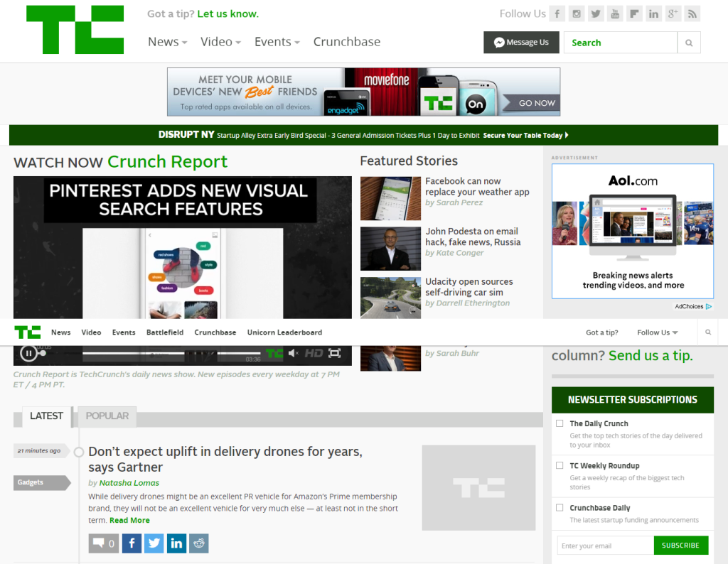The image size is (728, 564).
Task: Open 'Udacity open sources self-driving car sim'
Action: click(x=469, y=287)
